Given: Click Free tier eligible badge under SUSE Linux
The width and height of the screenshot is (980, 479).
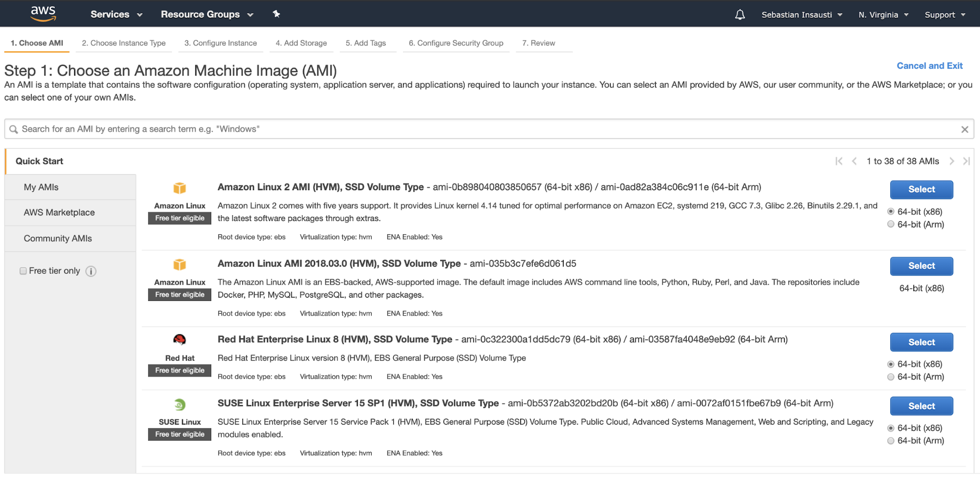Looking at the screenshot, I should click(x=180, y=434).
